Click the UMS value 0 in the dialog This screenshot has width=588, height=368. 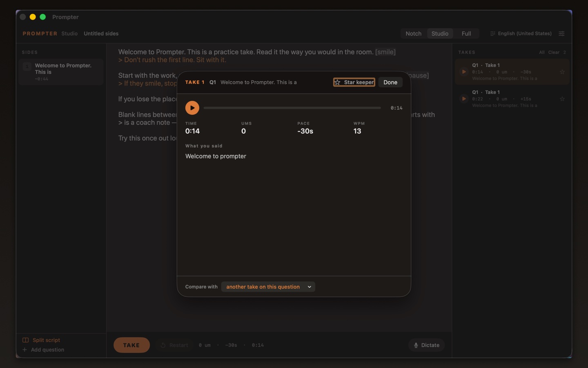point(243,131)
